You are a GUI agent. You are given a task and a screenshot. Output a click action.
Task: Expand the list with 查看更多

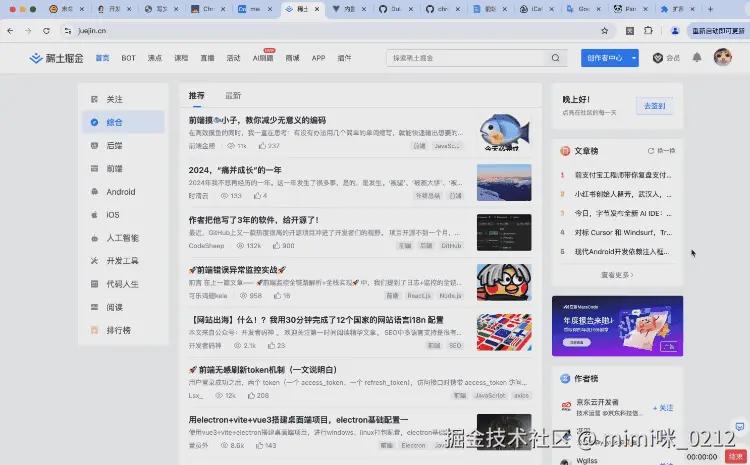(x=617, y=275)
